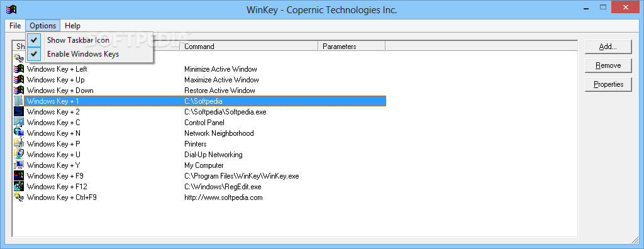
Task: Click the Dial-Up Networking command
Action: 213,155
